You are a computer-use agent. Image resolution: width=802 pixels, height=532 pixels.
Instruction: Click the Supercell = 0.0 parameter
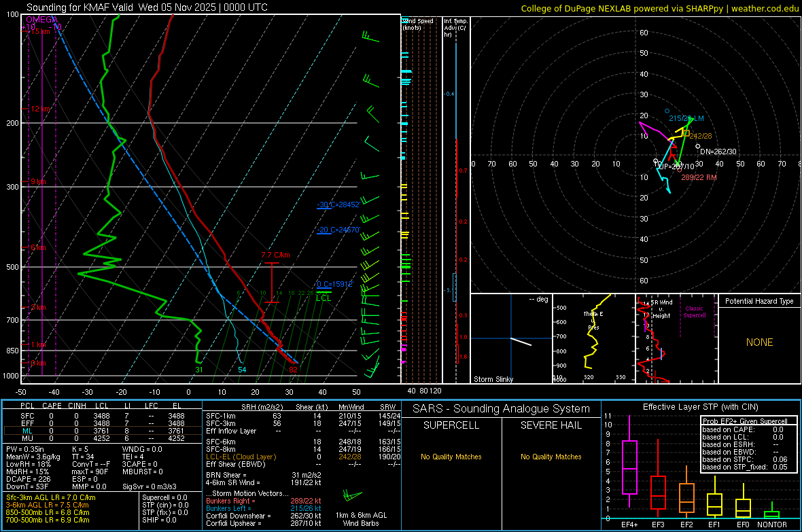tap(164, 497)
